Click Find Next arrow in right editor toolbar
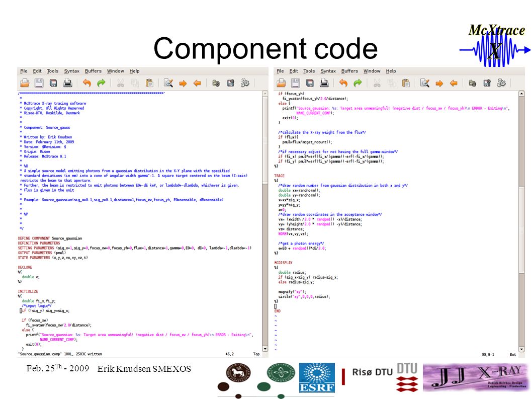Screen dimensions: 532x399 (439, 83)
